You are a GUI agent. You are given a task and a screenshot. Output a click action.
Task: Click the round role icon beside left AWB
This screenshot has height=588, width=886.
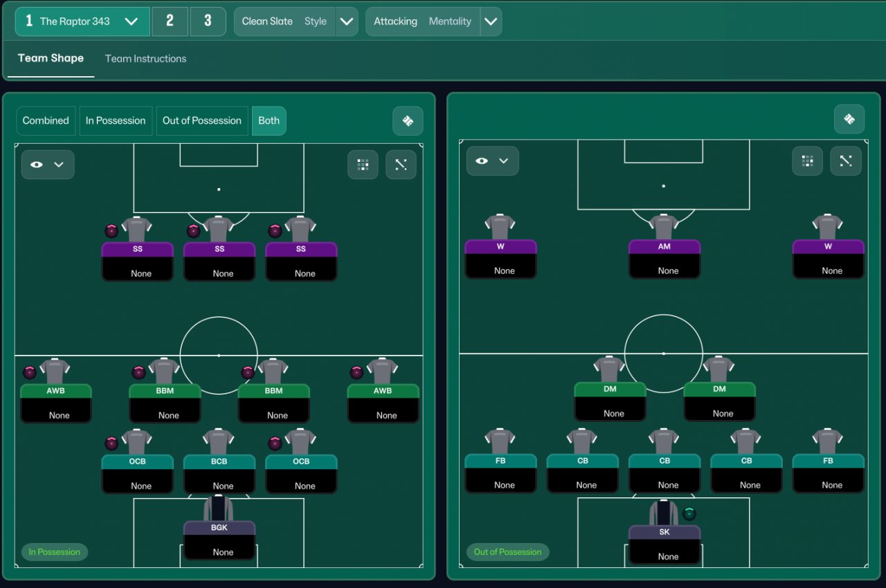(29, 372)
